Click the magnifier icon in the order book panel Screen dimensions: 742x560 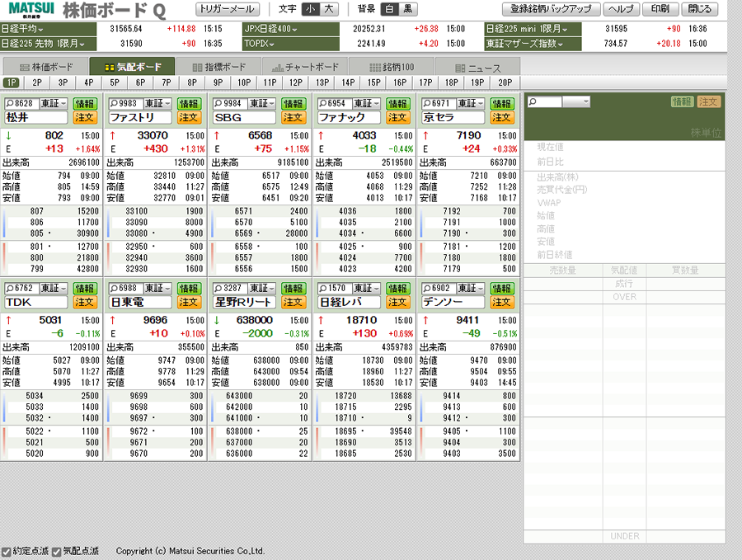(533, 101)
